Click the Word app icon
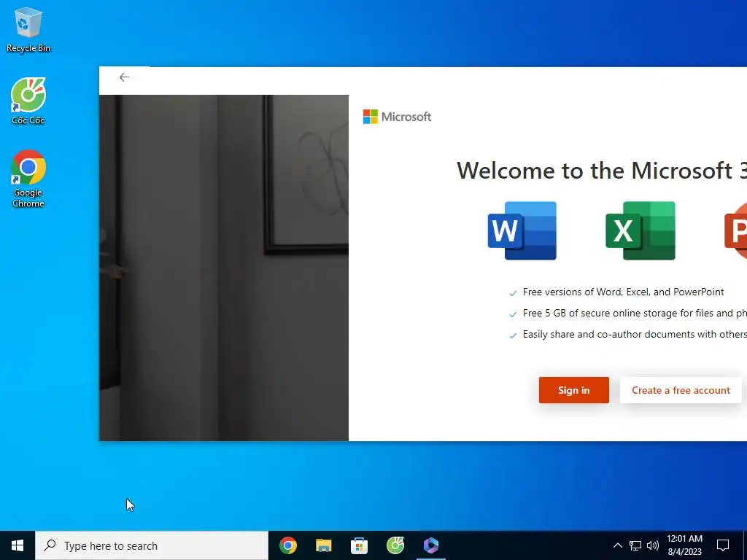Screen dimensions: 747x560 522,231
